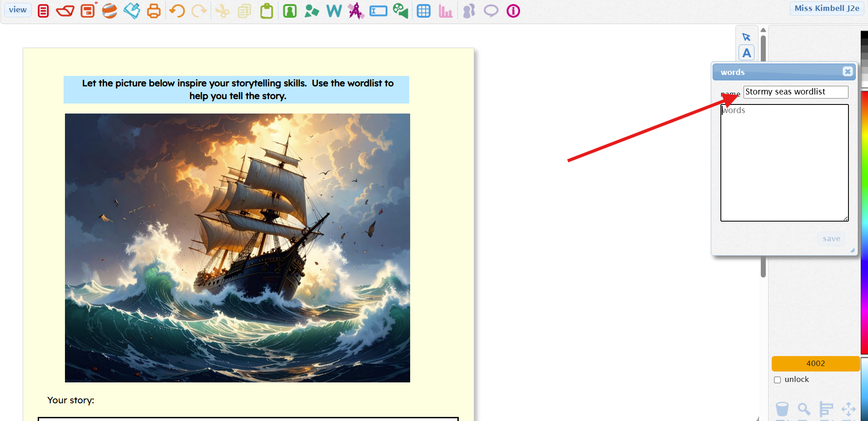Click the pink bar chart icon
Screen dimensions: 868x421
point(446,11)
